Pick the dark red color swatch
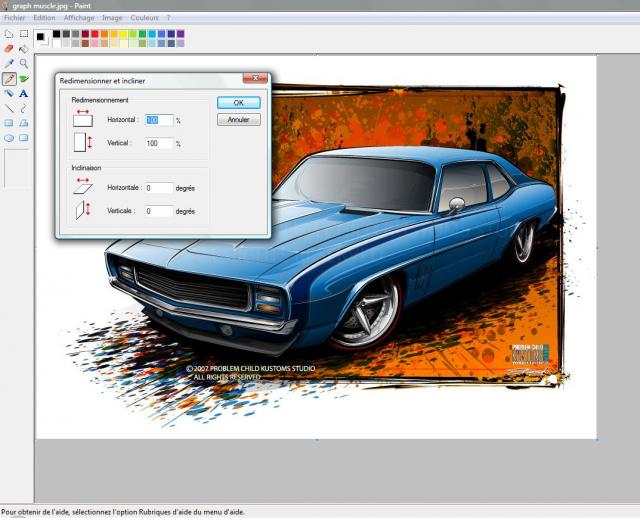 tap(85, 33)
